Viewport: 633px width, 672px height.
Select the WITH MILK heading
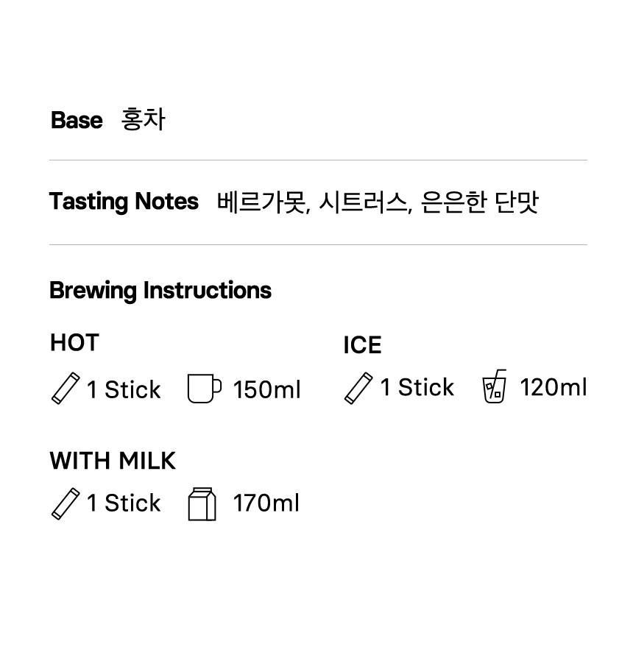coord(113,461)
